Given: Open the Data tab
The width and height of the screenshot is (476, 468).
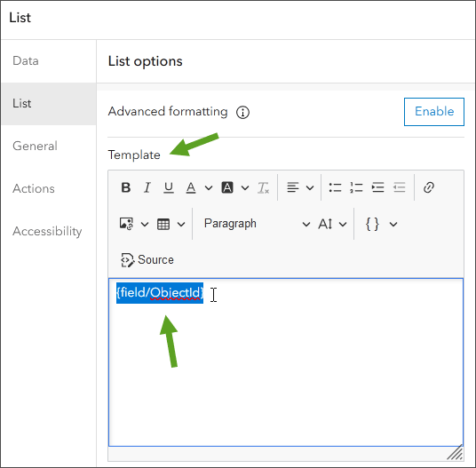Looking at the screenshot, I should (x=49, y=60).
